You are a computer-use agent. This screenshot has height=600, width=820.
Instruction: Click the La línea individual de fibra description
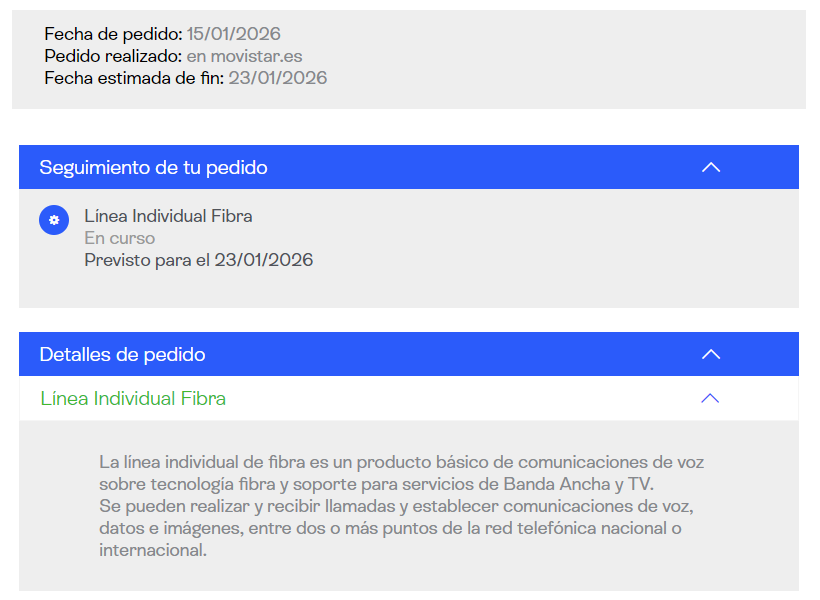point(400,462)
